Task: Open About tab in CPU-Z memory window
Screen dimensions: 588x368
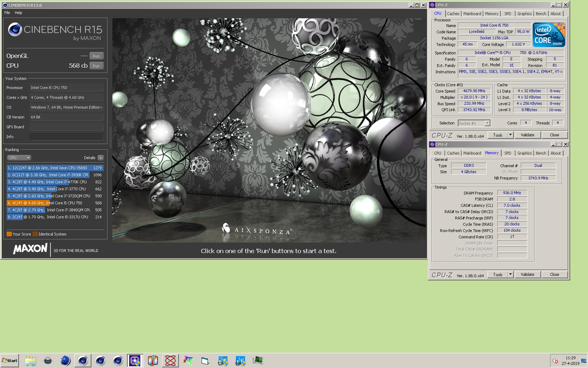Action: pyautogui.click(x=555, y=153)
